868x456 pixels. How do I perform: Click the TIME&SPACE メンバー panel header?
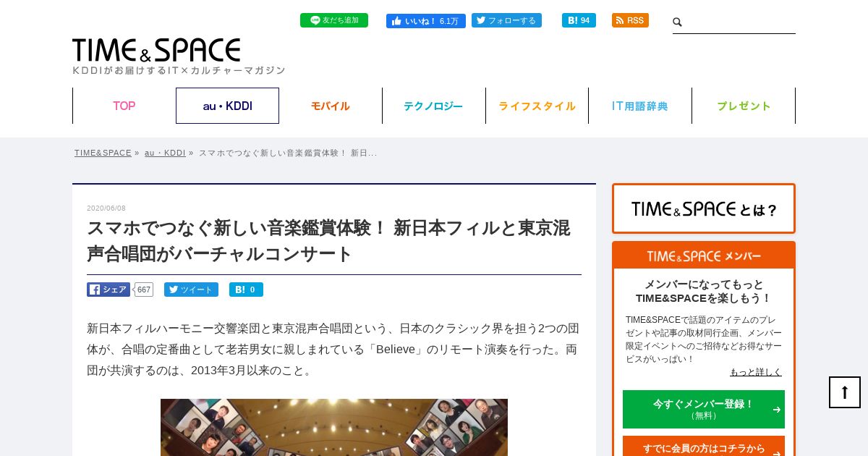click(704, 256)
